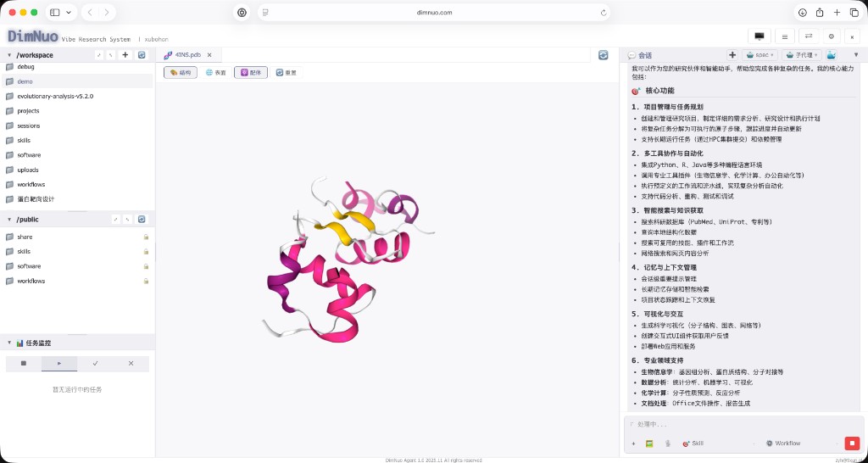
Task: Click the monitor display icon in top bar
Action: [x=759, y=36]
